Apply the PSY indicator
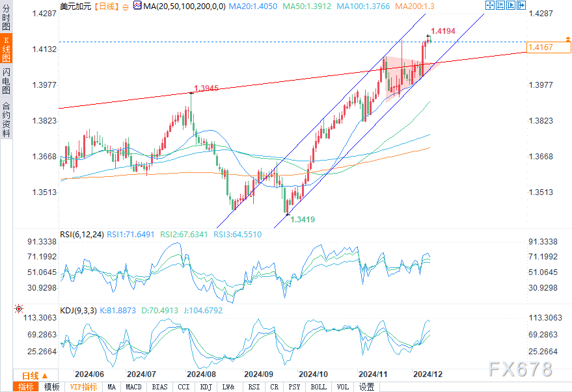The height and width of the screenshot is (392, 572). pos(294,387)
